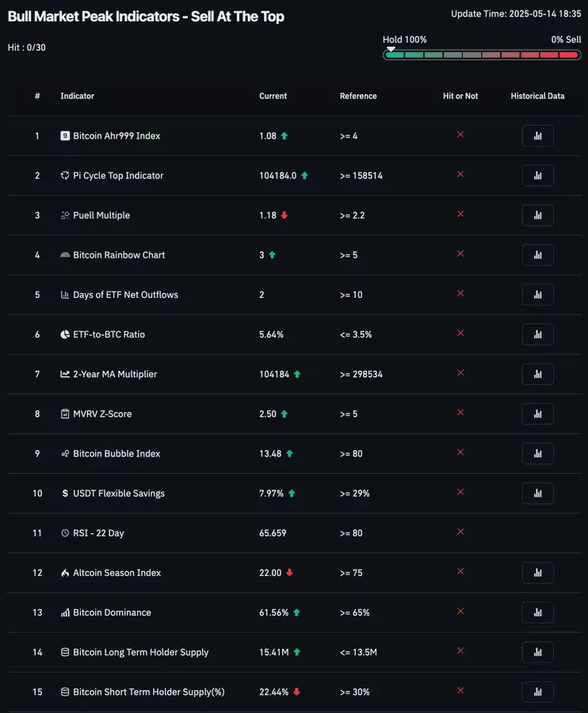View Bitcoin Rainbow Chart historical data
588x713 pixels.
(x=537, y=255)
